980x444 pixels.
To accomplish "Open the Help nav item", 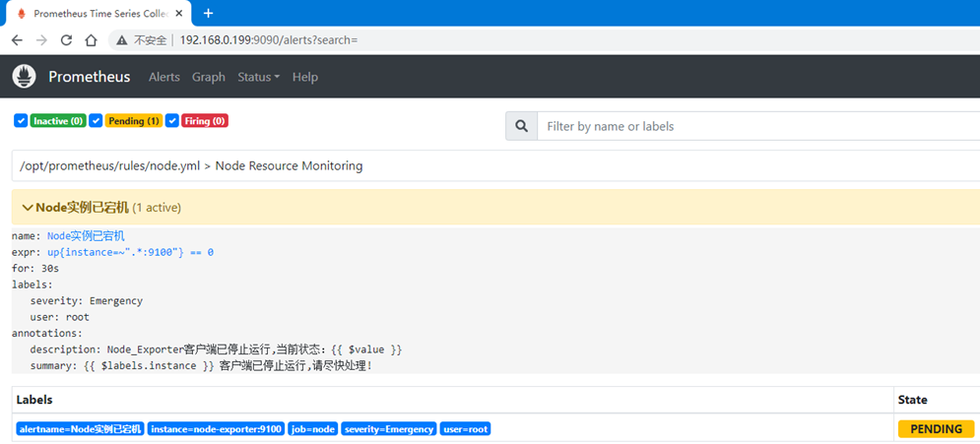I will pyautogui.click(x=305, y=77).
